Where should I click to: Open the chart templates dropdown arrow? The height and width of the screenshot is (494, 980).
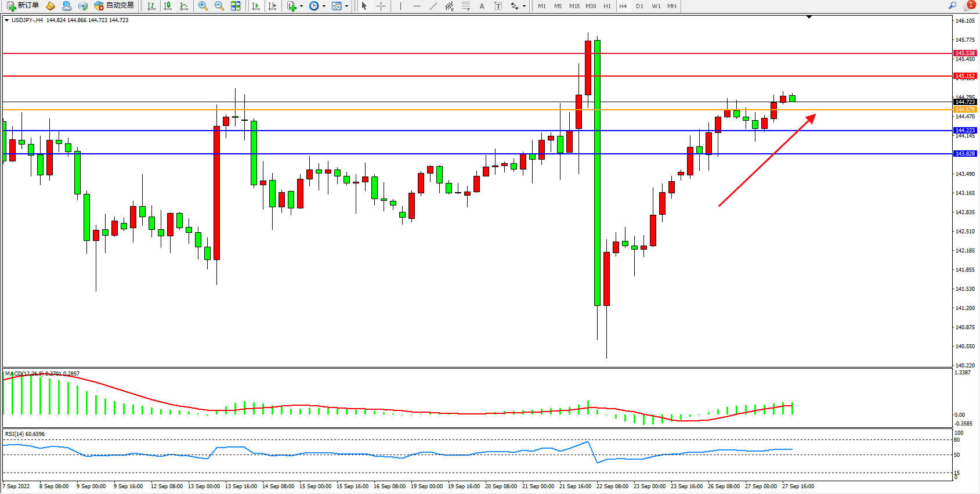tap(346, 6)
